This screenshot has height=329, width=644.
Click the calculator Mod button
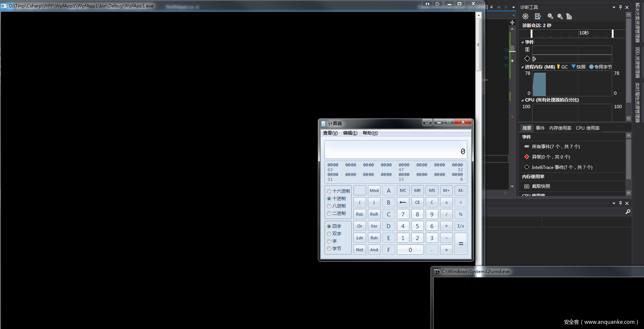point(374,190)
